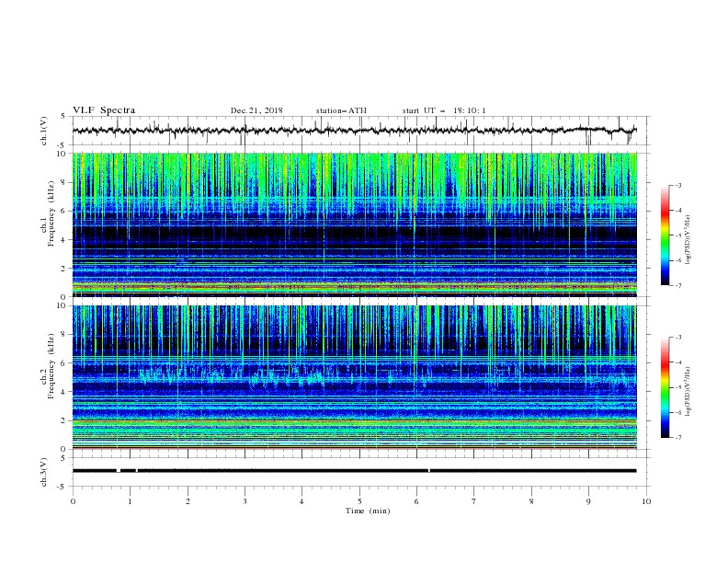Select the date text "Dec. 21, 2018"
Viewport: 728px width, 563px height.
(256, 110)
